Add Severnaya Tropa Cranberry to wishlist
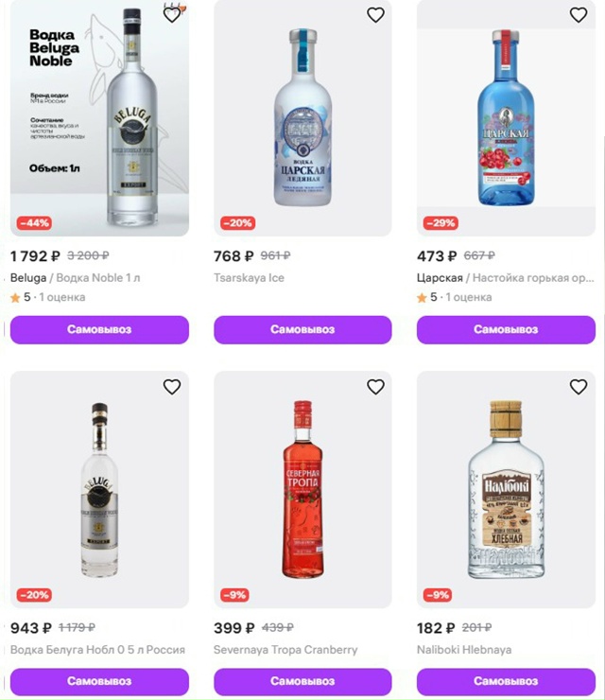The height and width of the screenshot is (700, 605). click(375, 387)
